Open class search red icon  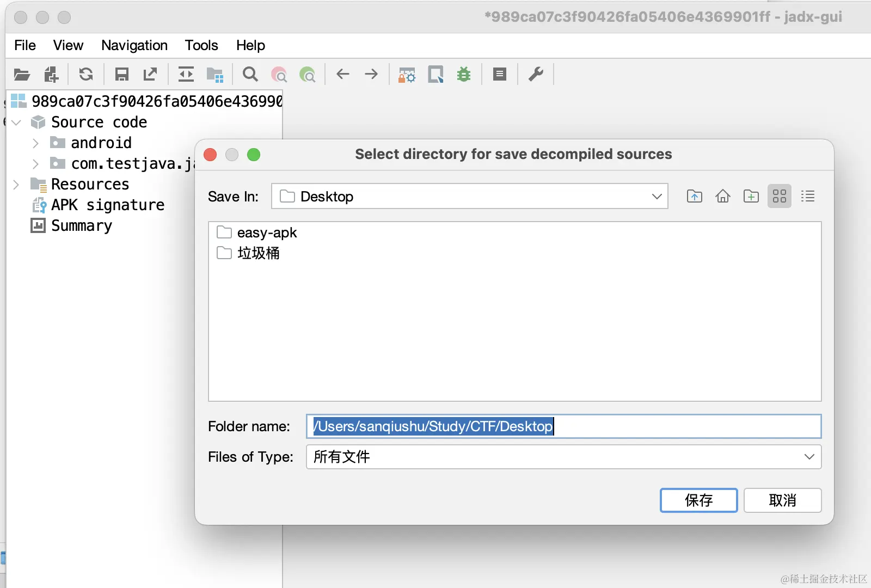[279, 75]
